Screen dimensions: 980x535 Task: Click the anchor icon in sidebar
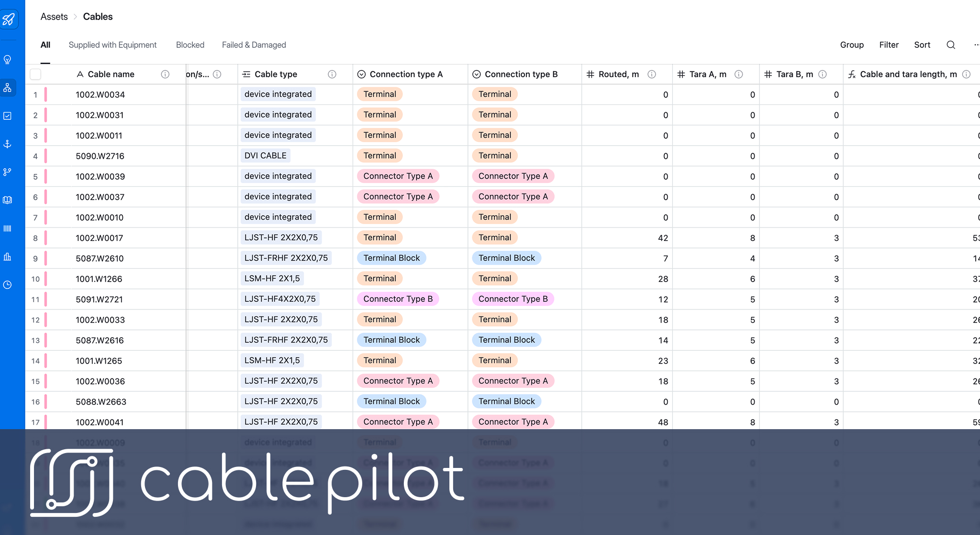pos(8,144)
